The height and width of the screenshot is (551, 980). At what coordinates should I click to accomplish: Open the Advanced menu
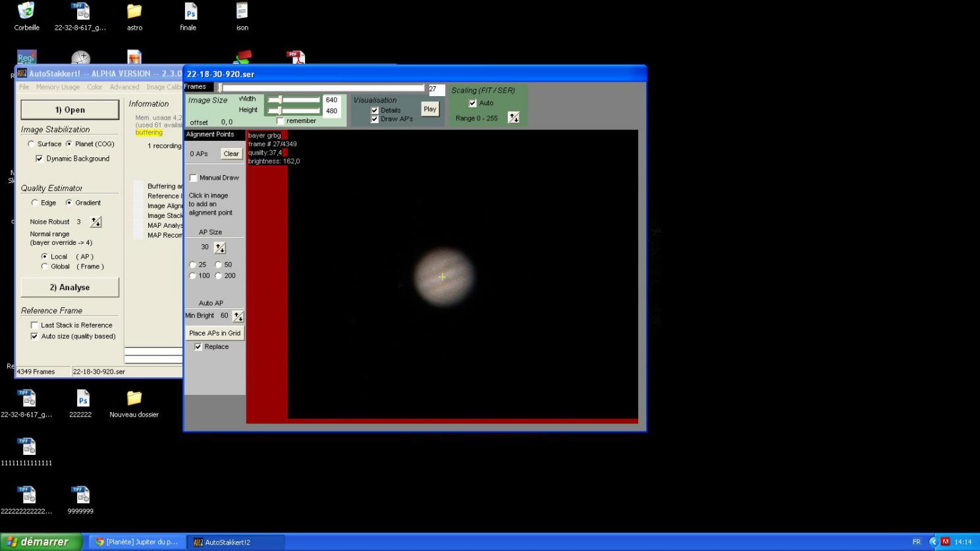[124, 87]
